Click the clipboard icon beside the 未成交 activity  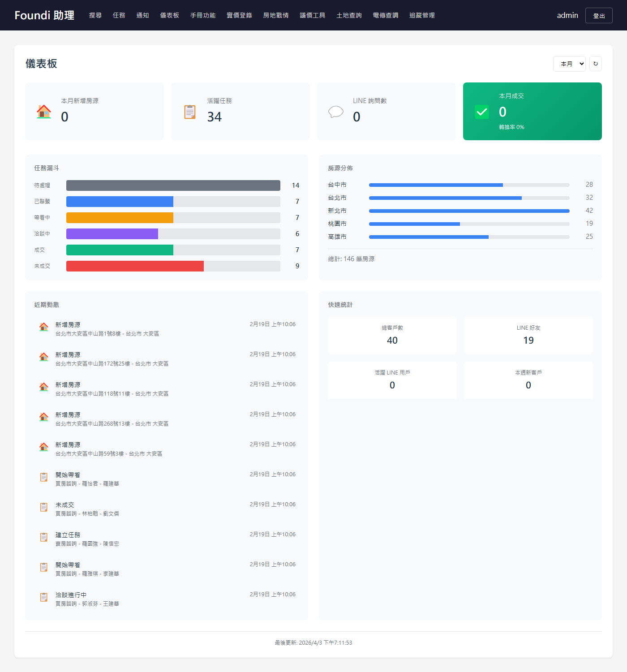point(44,507)
